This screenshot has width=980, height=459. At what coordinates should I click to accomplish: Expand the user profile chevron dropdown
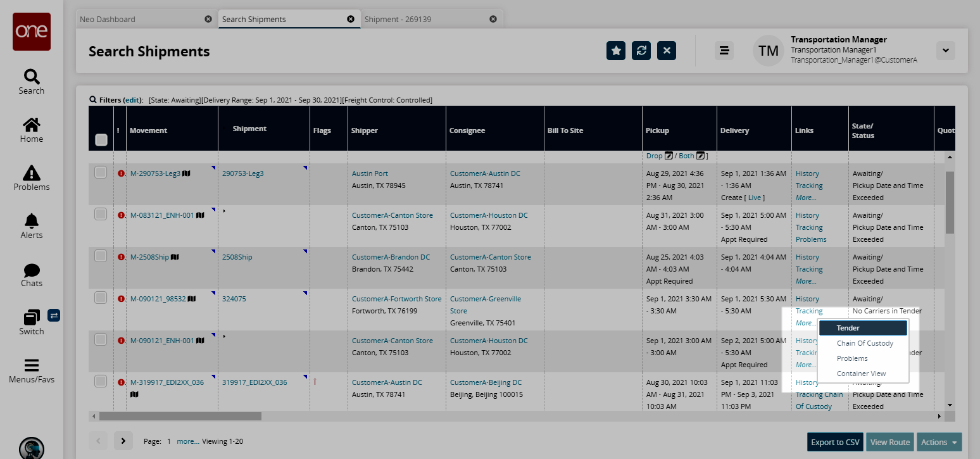(x=945, y=51)
